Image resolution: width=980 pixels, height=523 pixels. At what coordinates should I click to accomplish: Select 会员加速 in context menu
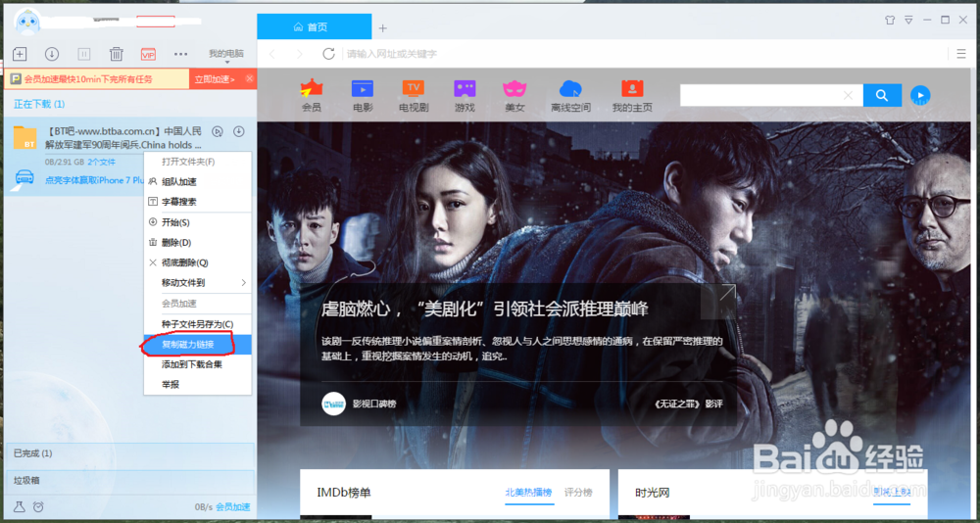[x=178, y=303]
